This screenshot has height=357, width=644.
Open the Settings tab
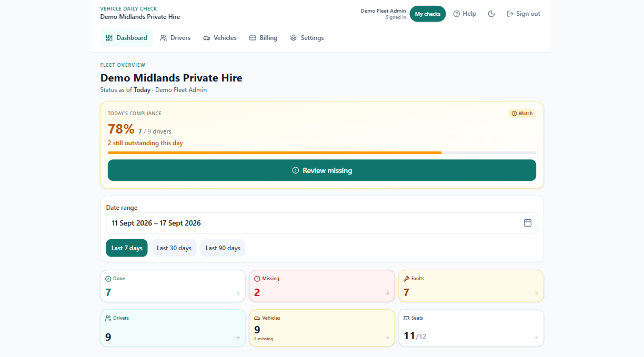click(307, 38)
